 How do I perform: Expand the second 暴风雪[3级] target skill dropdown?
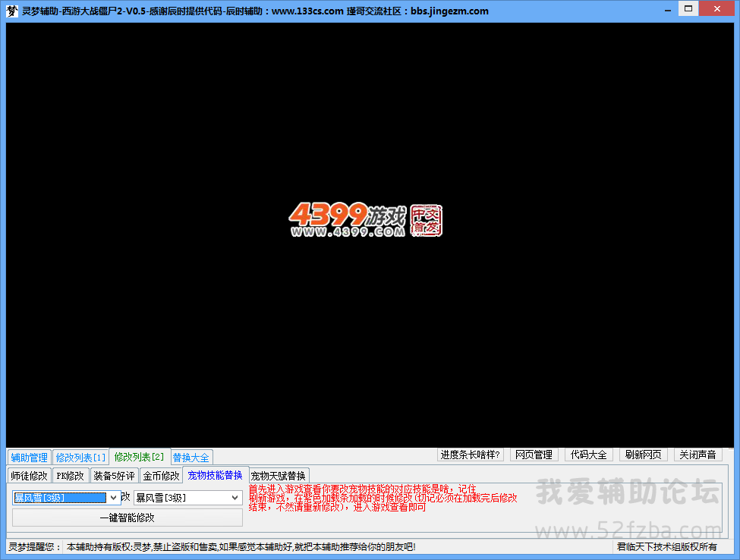point(235,498)
